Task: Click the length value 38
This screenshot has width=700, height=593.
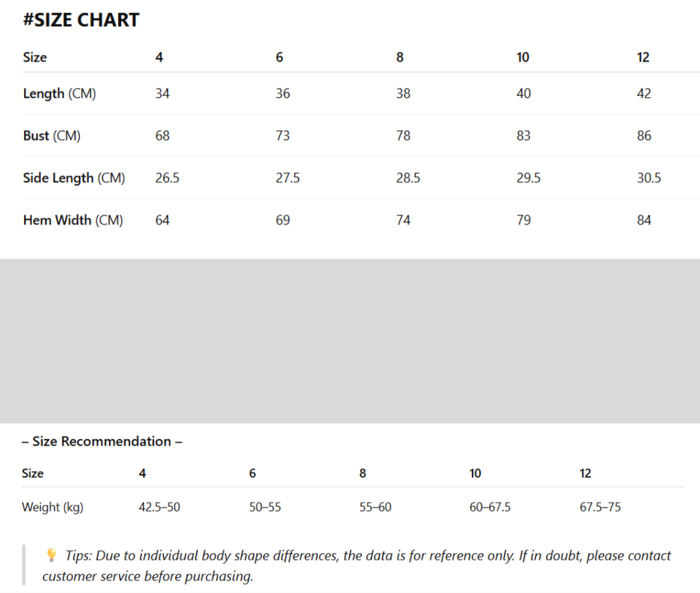Action: click(403, 94)
